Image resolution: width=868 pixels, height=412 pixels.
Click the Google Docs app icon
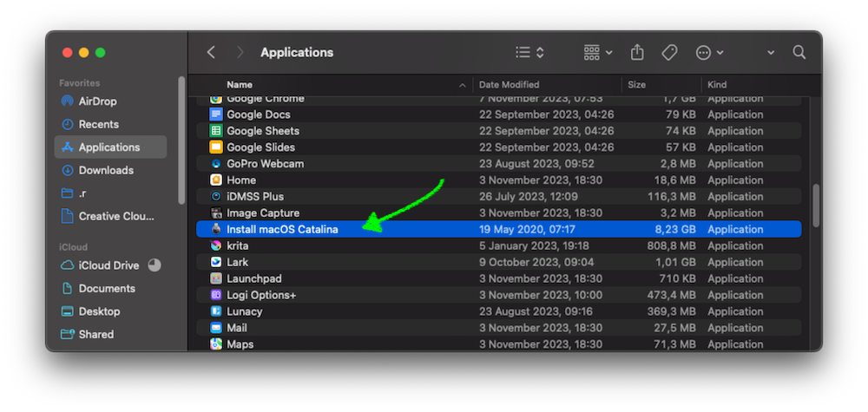click(x=216, y=114)
